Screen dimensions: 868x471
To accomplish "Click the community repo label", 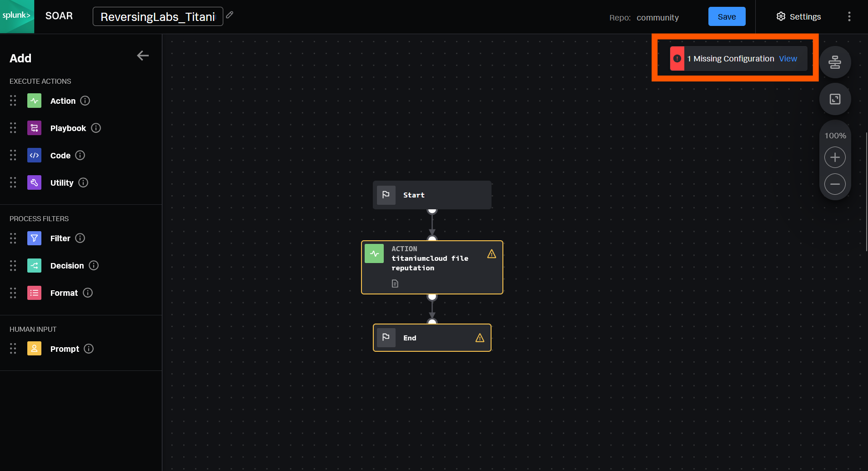I will click(x=657, y=17).
